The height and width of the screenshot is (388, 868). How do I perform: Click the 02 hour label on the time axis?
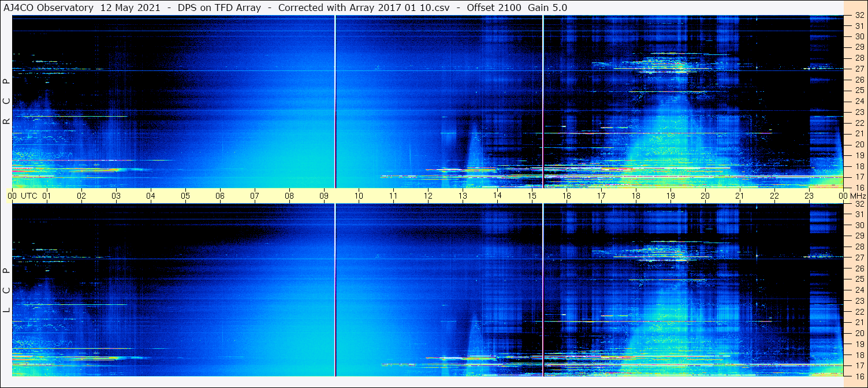coord(81,196)
